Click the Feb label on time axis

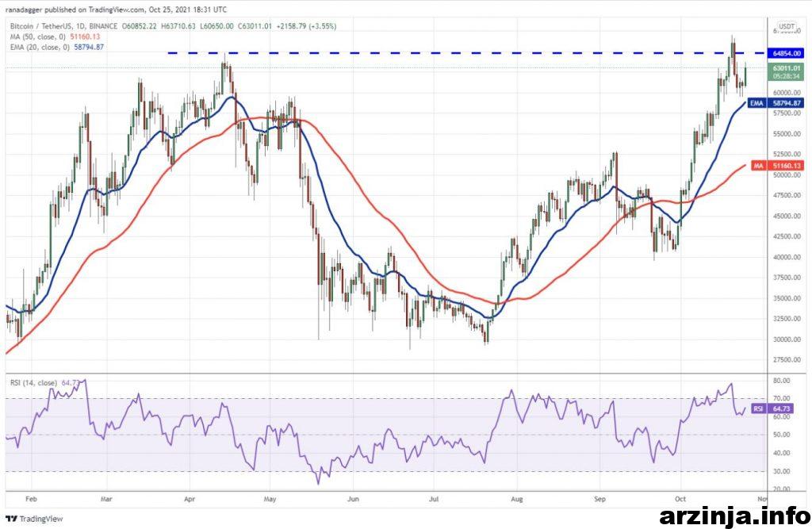[x=30, y=500]
